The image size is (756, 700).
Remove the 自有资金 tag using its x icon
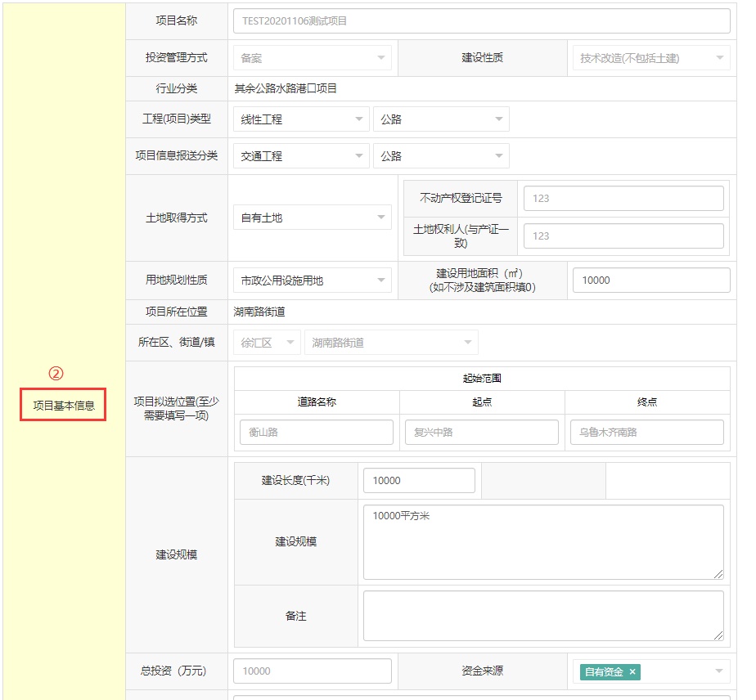[632, 672]
